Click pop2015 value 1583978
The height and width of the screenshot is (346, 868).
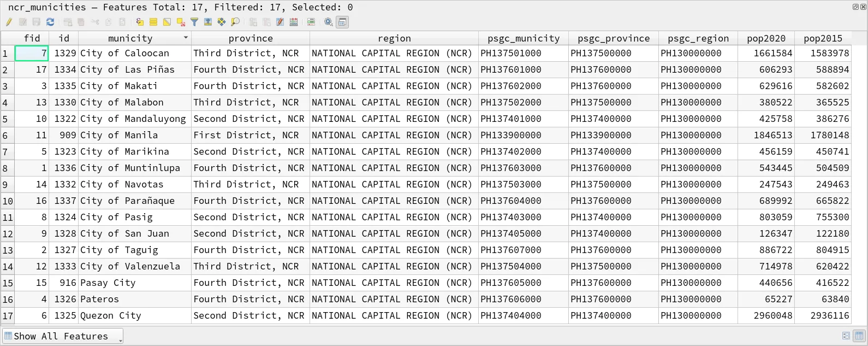(x=823, y=53)
